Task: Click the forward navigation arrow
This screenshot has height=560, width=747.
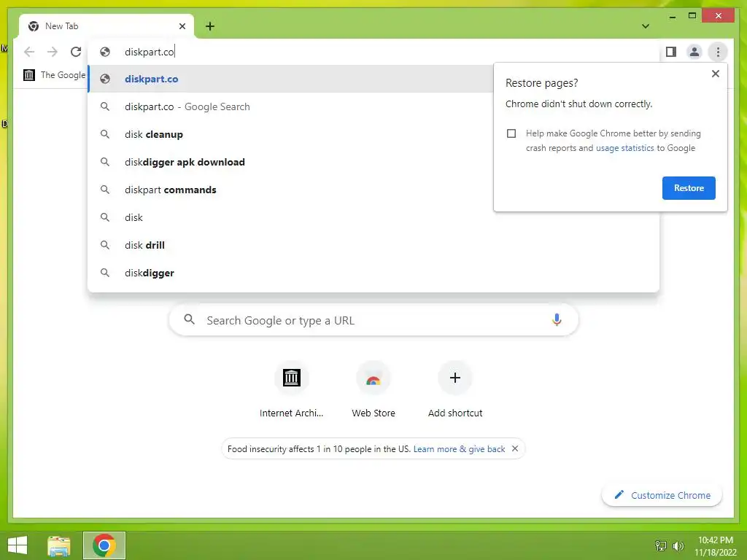Action: tap(53, 52)
